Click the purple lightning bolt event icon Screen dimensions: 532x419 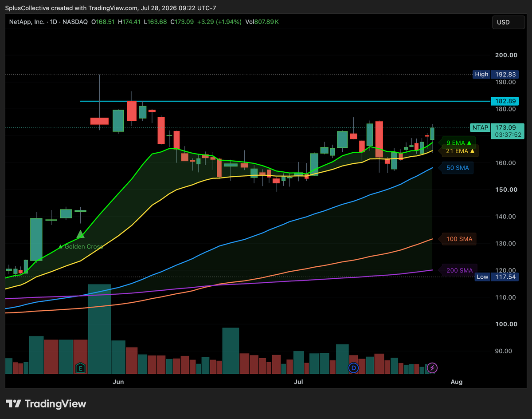click(433, 368)
